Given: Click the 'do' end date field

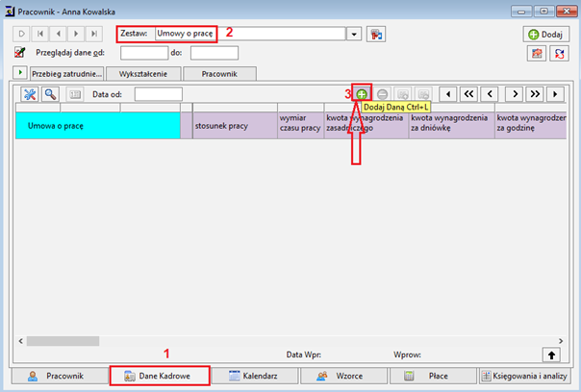Looking at the screenshot, I should pos(215,53).
